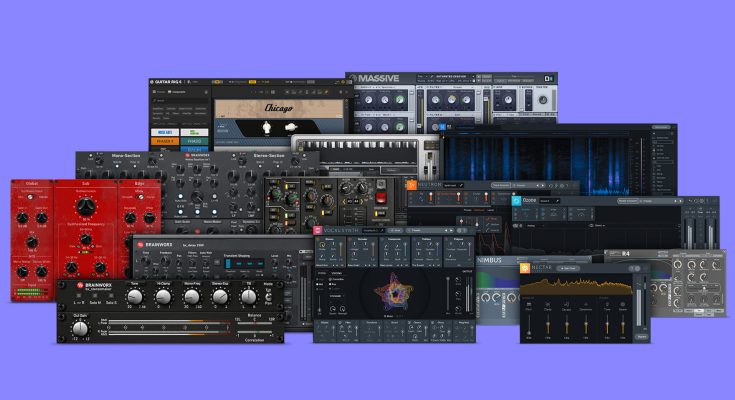Click the orange Nectar logo icon

coord(524,268)
